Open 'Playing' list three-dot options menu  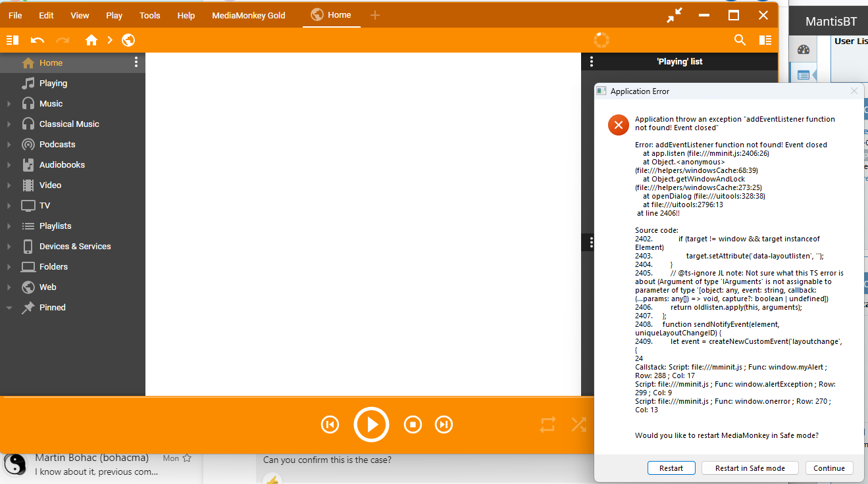coord(592,62)
